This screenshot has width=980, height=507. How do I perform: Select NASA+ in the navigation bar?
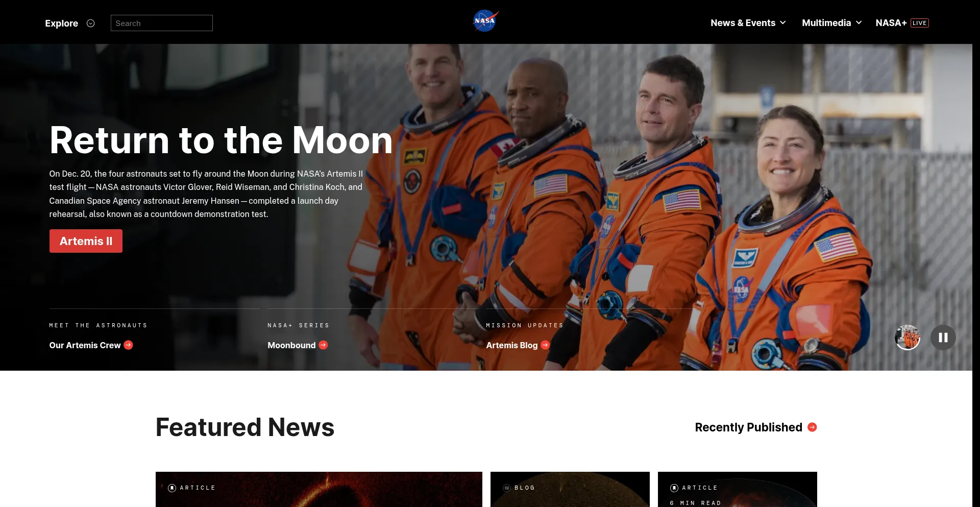[x=891, y=22]
